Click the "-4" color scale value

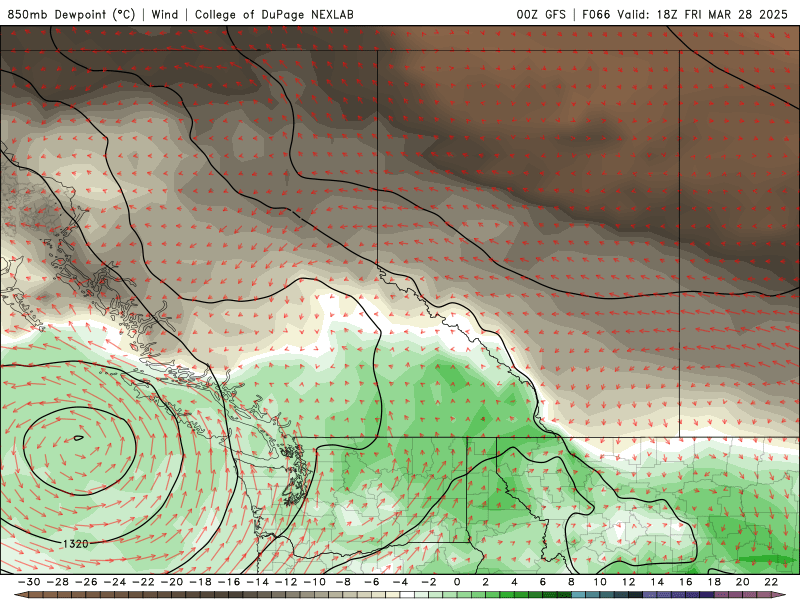[400, 582]
